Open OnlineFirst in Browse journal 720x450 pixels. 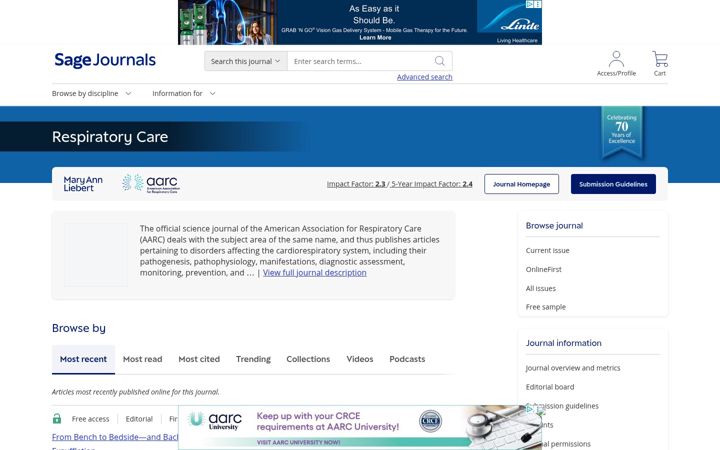543,269
